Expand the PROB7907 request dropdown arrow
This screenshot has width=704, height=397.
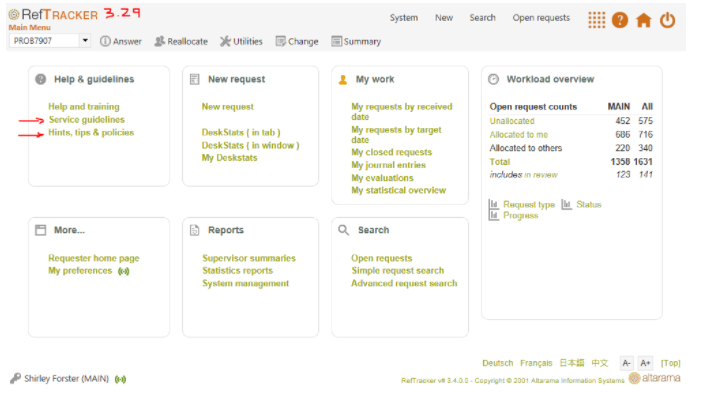pos(85,41)
